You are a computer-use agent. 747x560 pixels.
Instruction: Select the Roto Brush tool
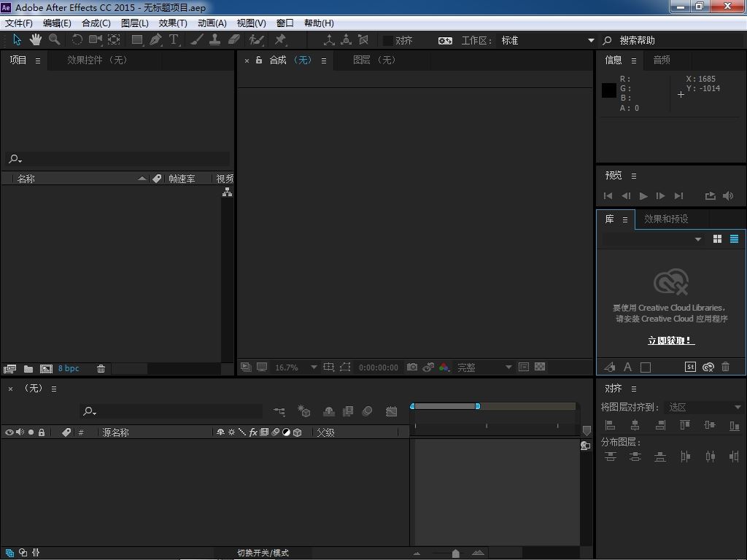click(256, 39)
